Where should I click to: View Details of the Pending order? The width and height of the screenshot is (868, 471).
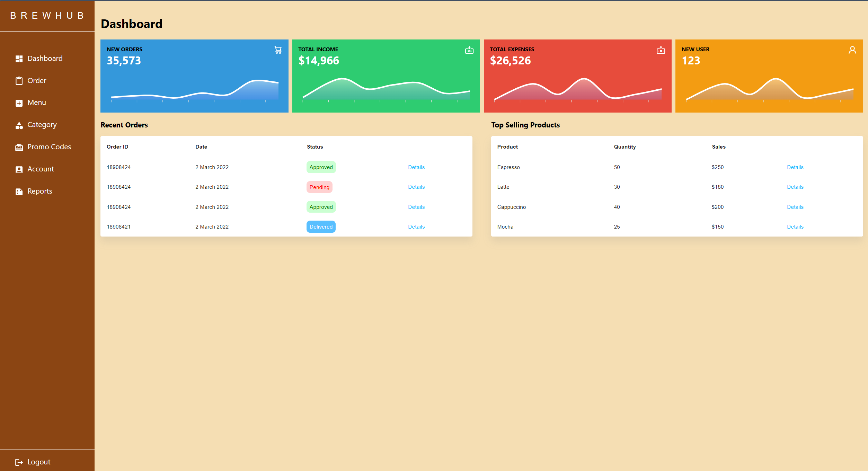point(416,187)
